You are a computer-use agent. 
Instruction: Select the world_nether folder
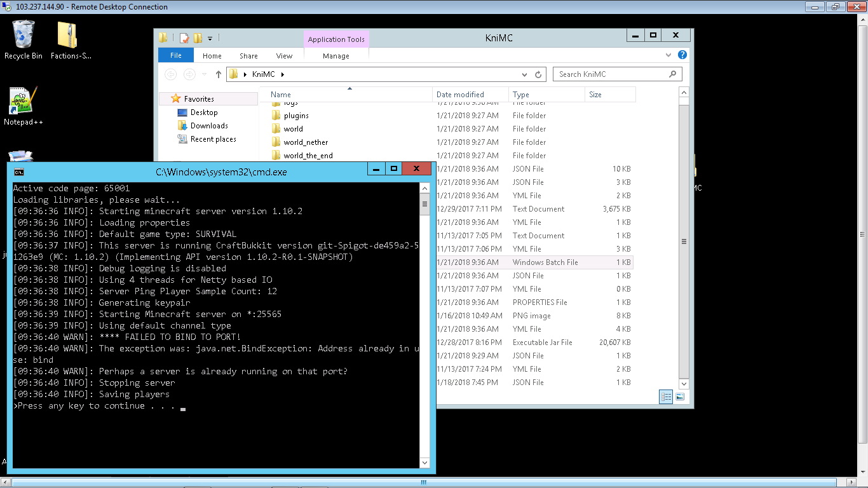306,142
